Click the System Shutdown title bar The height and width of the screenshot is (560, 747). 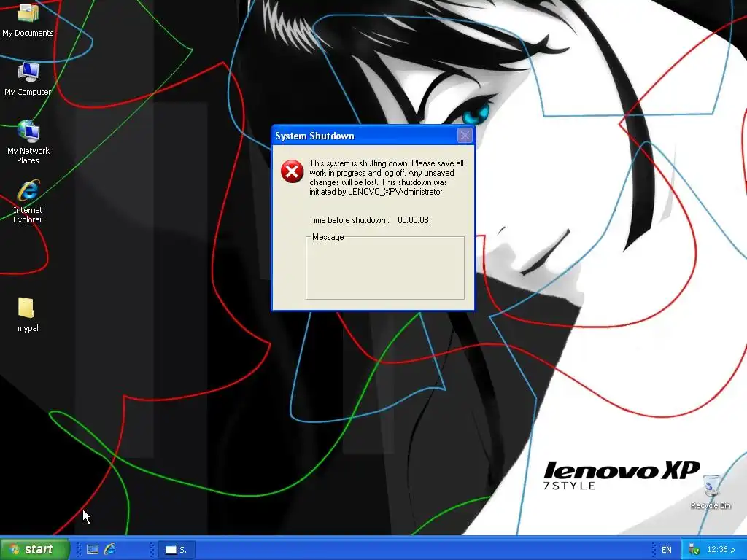click(373, 136)
